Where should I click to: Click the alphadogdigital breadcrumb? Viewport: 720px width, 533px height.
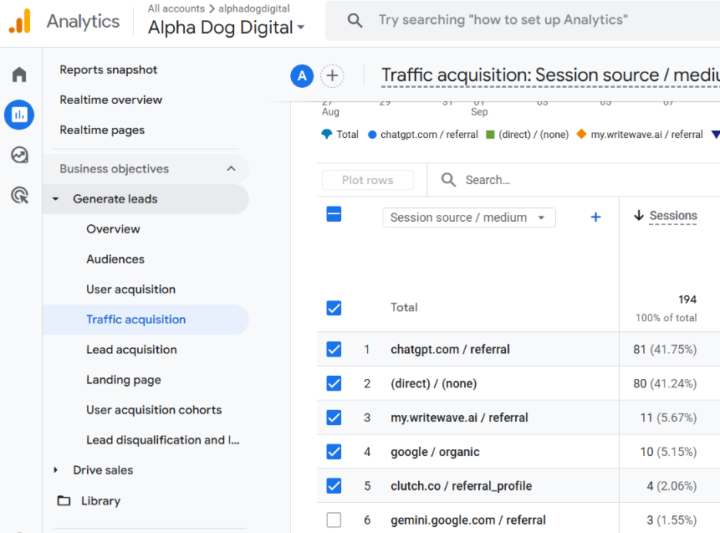point(254,8)
